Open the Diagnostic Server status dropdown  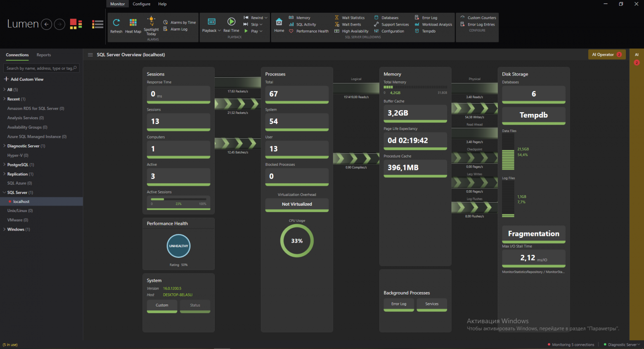[x=622, y=344]
